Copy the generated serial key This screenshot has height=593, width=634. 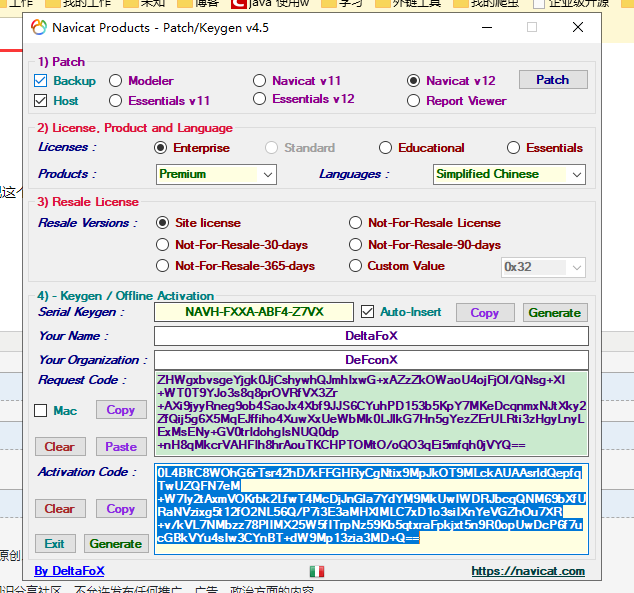tap(485, 312)
